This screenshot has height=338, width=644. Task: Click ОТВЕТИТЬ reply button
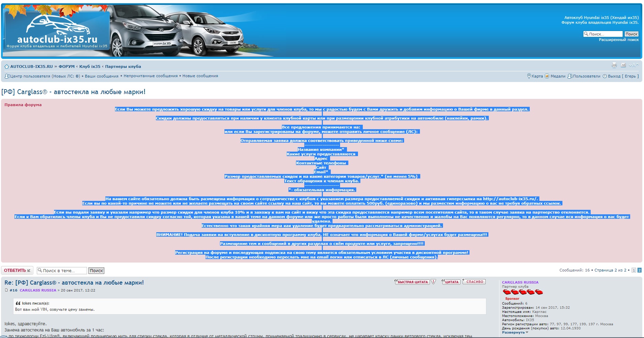(x=17, y=270)
